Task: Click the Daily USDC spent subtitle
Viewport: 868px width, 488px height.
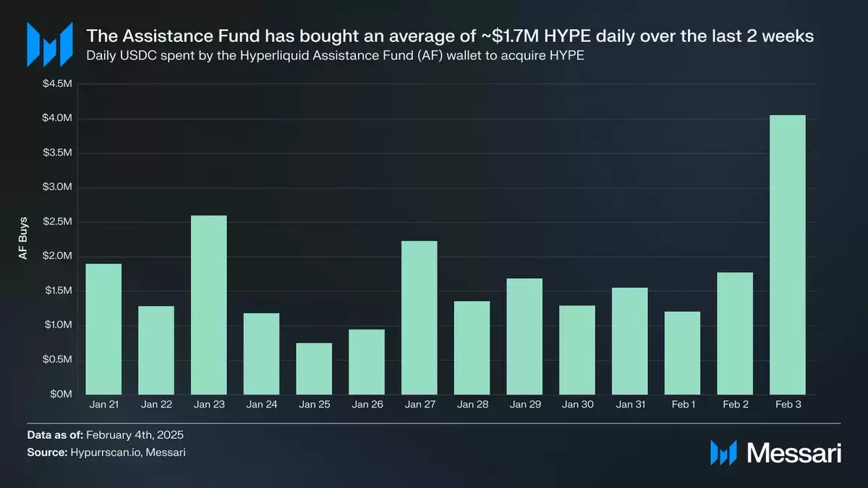Action: click(335, 56)
